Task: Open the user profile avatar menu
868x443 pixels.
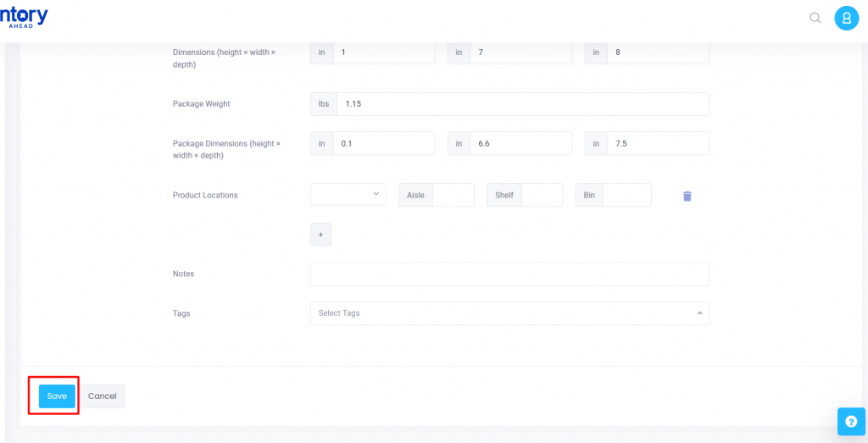Action: pos(846,18)
